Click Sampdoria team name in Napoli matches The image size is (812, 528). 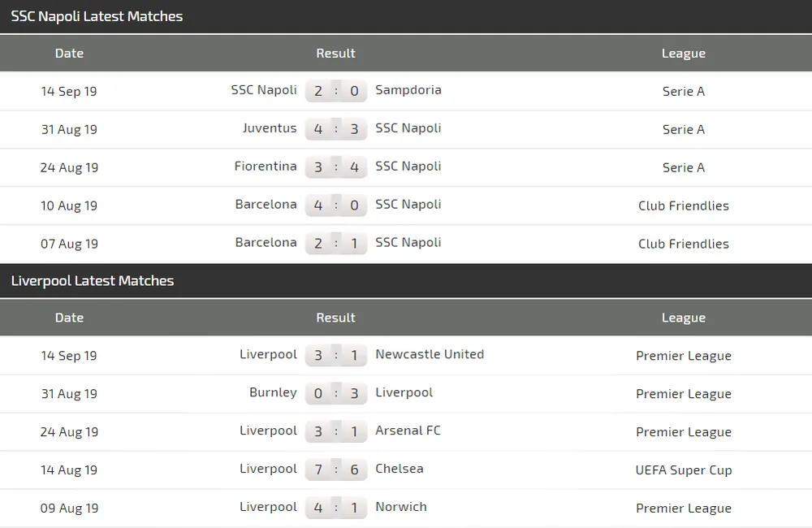408,90
